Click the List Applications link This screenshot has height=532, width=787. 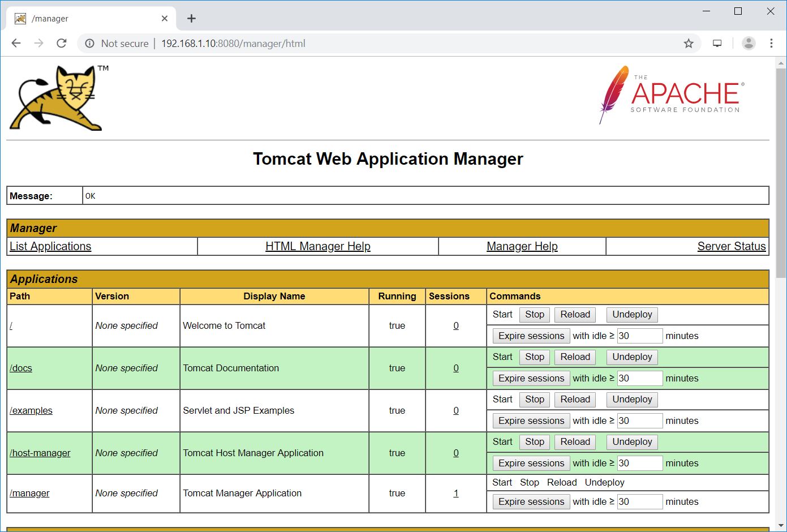pyautogui.click(x=50, y=246)
